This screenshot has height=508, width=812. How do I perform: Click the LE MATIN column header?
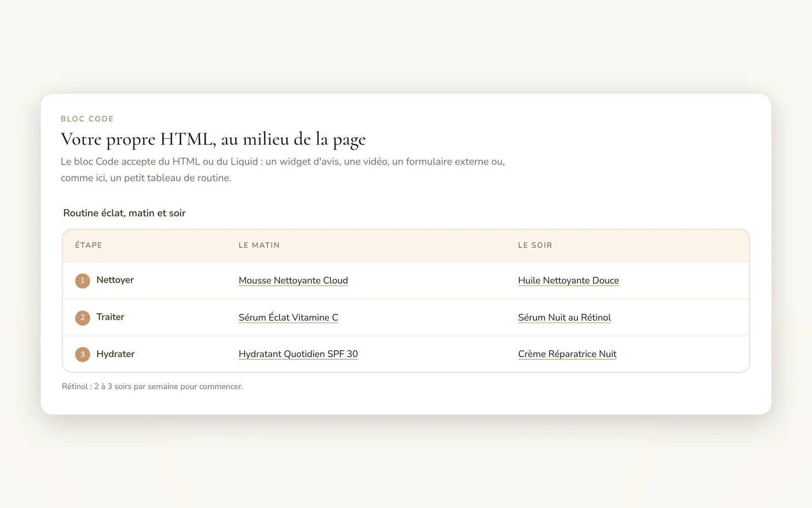pos(259,245)
